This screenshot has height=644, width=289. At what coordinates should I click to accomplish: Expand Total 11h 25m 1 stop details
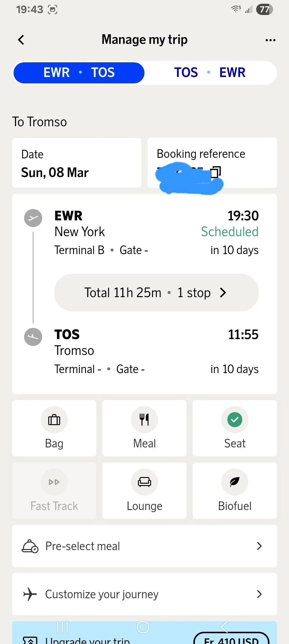[156, 292]
